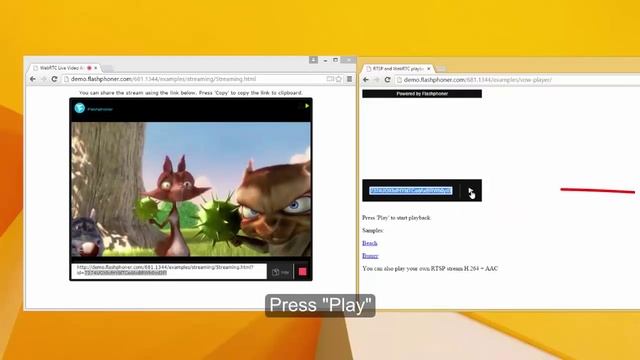The image size is (640, 360).
Task: Open a new tab in the left browser window
Action: 107,68
